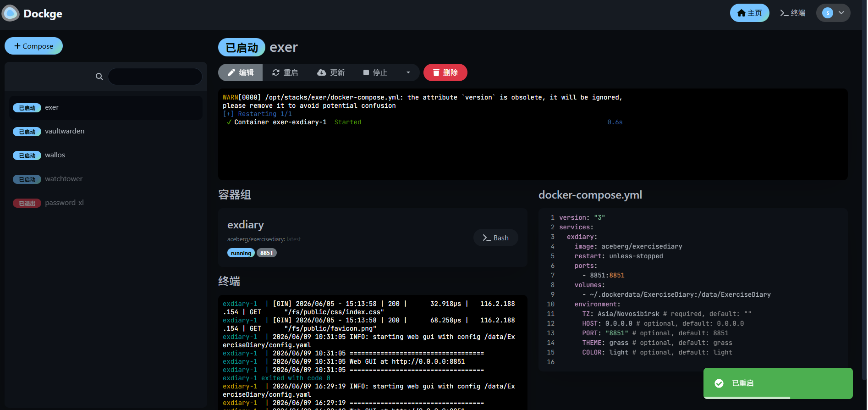Select the vaultwarden stack in sidebar
868x410 pixels.
(x=106, y=131)
